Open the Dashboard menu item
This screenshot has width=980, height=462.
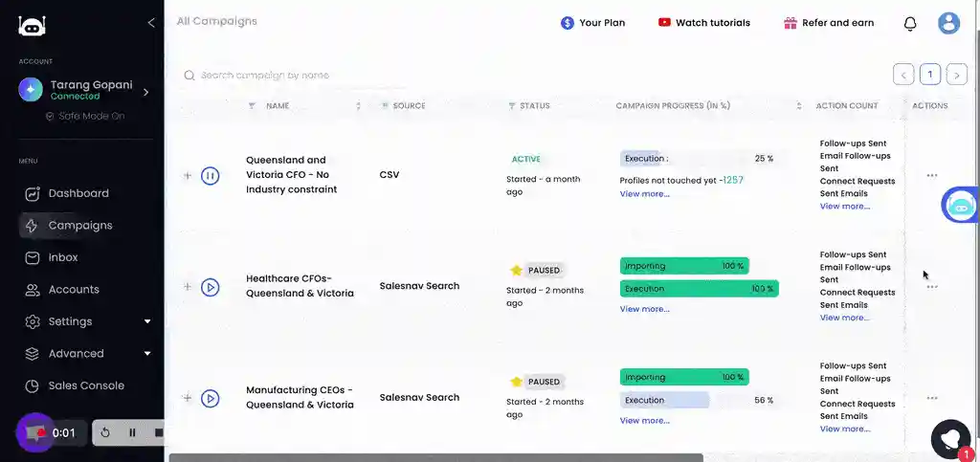[x=78, y=193]
